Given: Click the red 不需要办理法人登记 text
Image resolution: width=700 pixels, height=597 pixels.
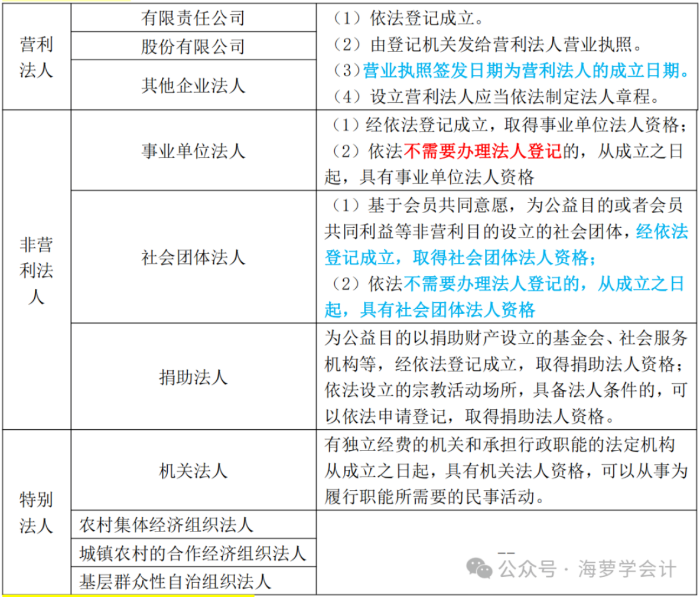Looking at the screenshot, I should 482,151.
